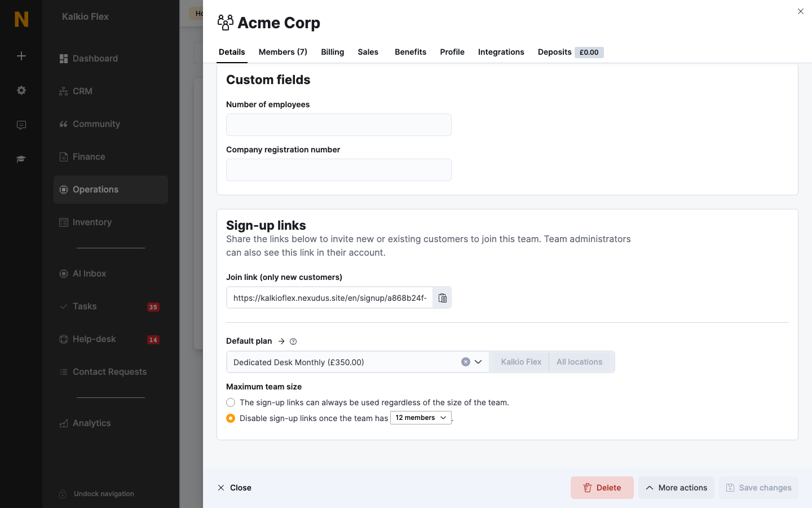The width and height of the screenshot is (812, 508).
Task: Select always-usable sign-up links radio option
Action: tap(231, 402)
